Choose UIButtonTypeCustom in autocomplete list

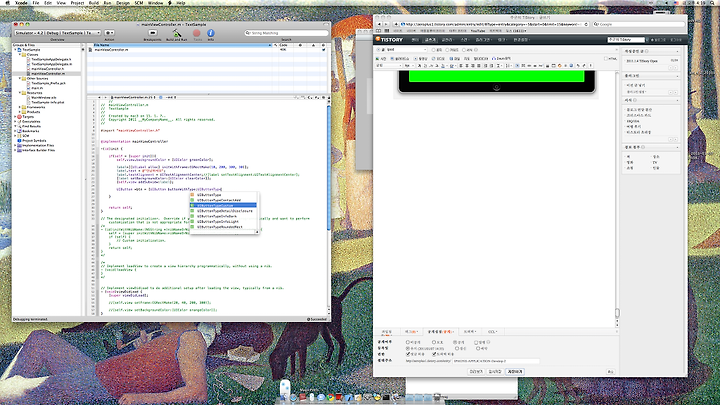pos(223,205)
